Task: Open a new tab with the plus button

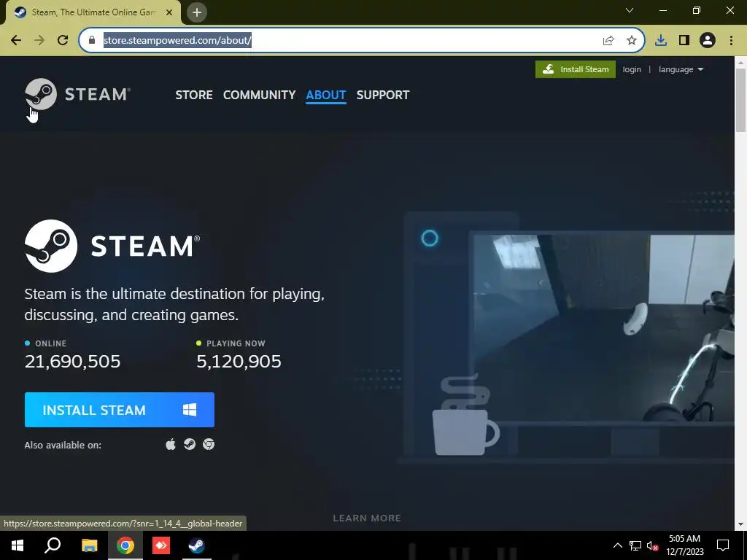Action: coord(197,12)
